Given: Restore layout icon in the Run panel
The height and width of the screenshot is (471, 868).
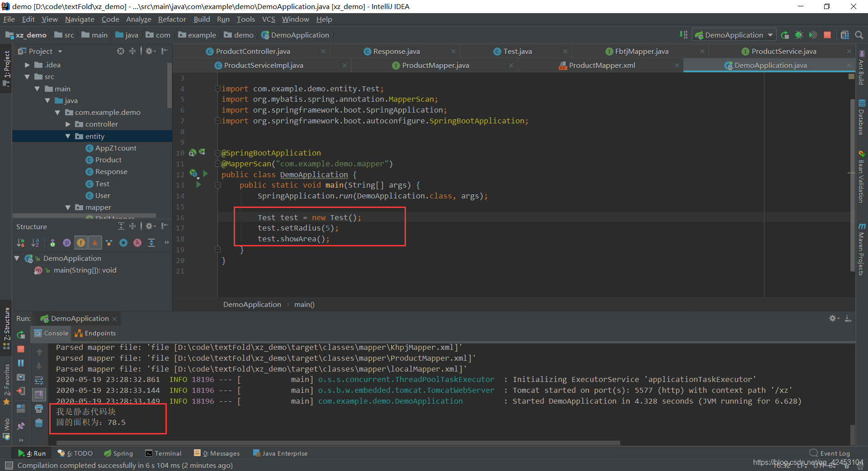Looking at the screenshot, I should (x=21, y=408).
